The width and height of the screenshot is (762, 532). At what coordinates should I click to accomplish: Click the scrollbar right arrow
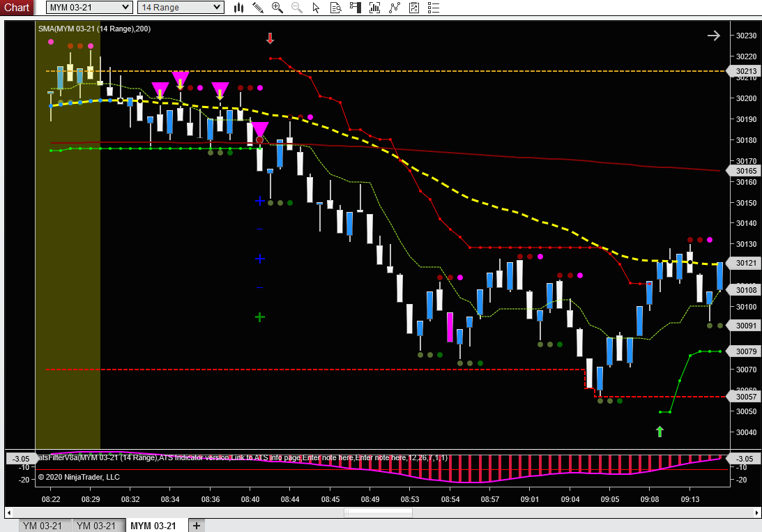pyautogui.click(x=757, y=512)
